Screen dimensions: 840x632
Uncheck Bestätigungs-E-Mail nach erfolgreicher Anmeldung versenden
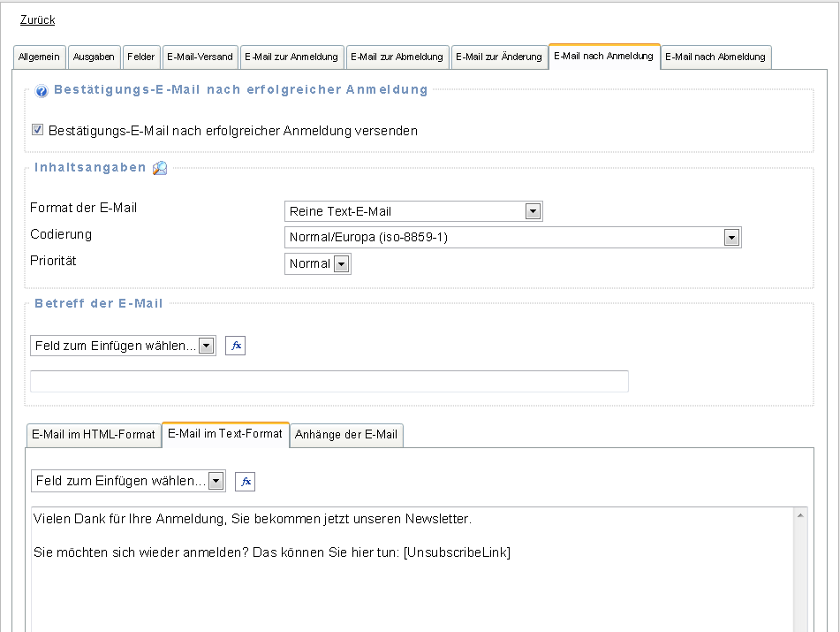click(x=37, y=130)
